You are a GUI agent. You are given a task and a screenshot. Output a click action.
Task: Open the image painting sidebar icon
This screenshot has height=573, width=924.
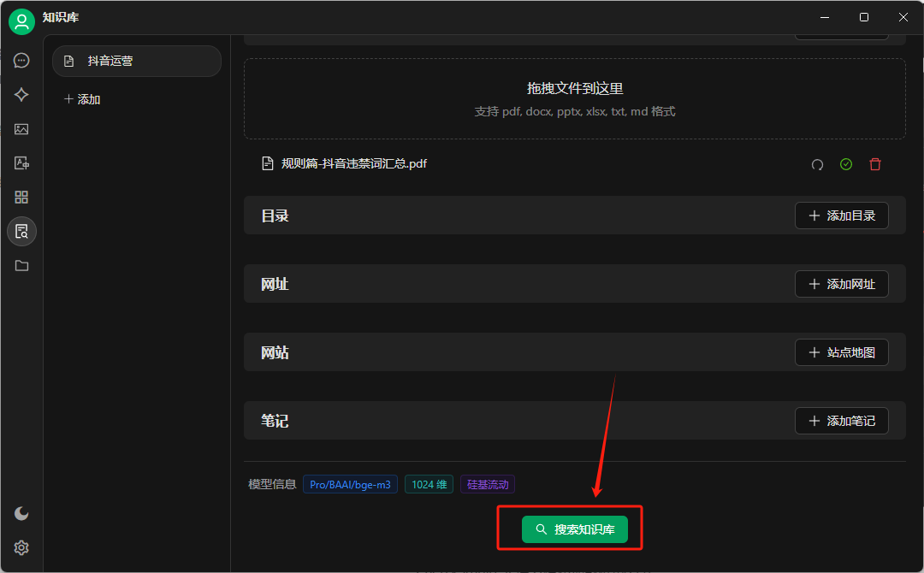[x=22, y=129]
